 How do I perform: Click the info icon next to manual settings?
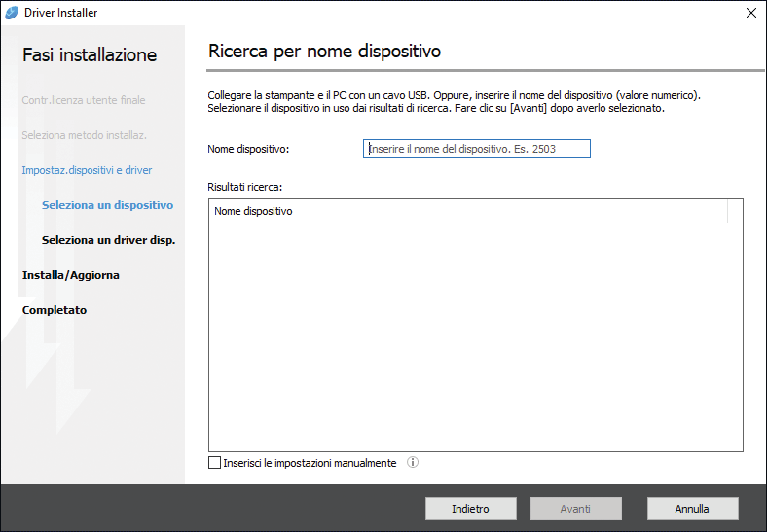coord(413,462)
